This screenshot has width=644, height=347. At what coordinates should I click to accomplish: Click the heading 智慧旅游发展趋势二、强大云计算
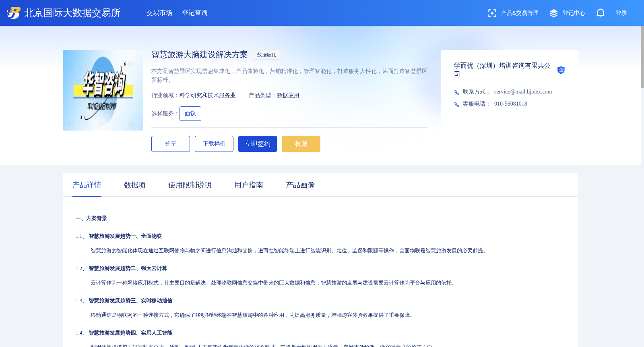click(x=128, y=268)
